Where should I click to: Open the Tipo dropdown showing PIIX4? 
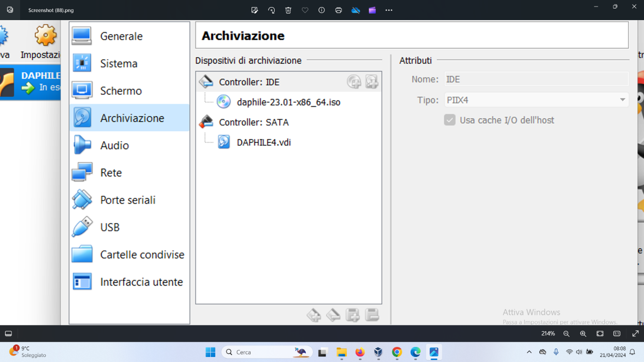pyautogui.click(x=536, y=100)
